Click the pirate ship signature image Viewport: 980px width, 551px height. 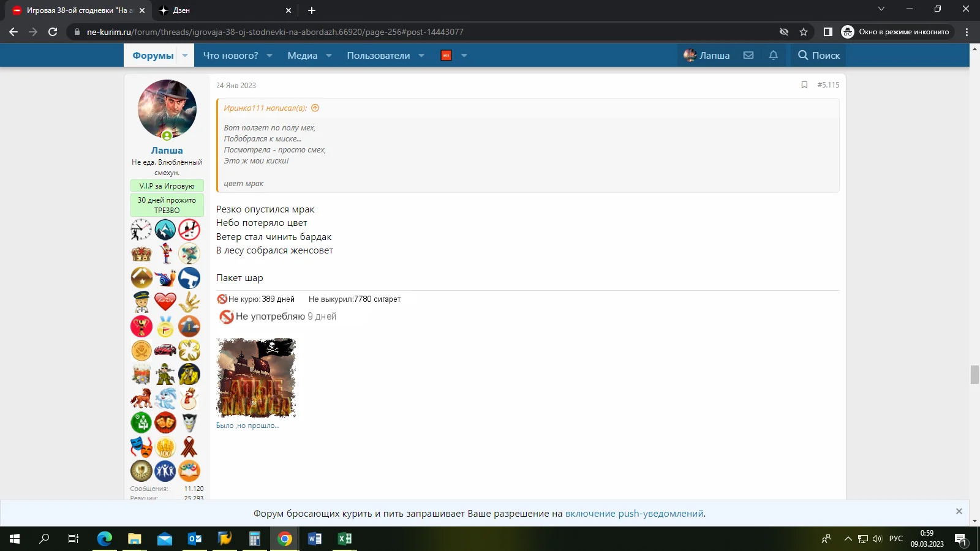pos(256,378)
